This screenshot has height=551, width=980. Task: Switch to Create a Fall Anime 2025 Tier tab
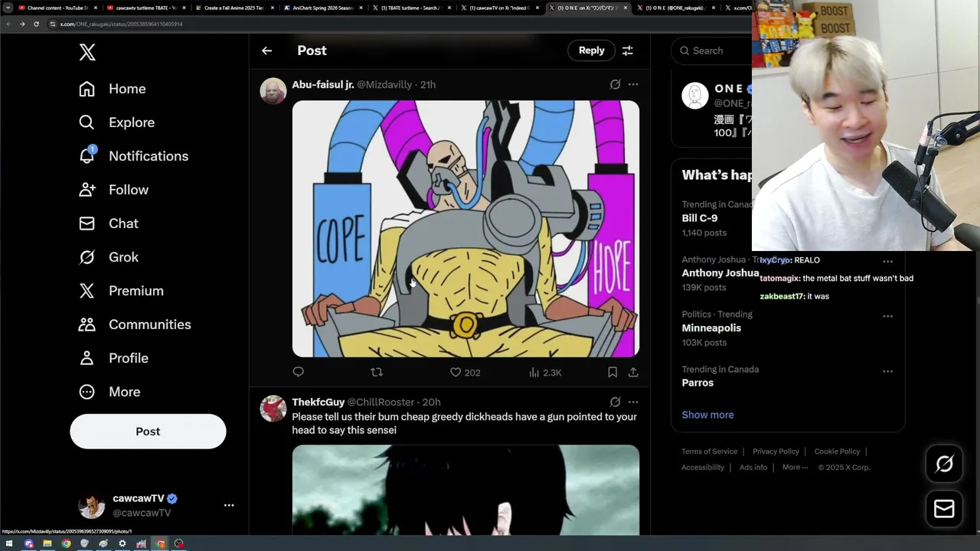(233, 8)
